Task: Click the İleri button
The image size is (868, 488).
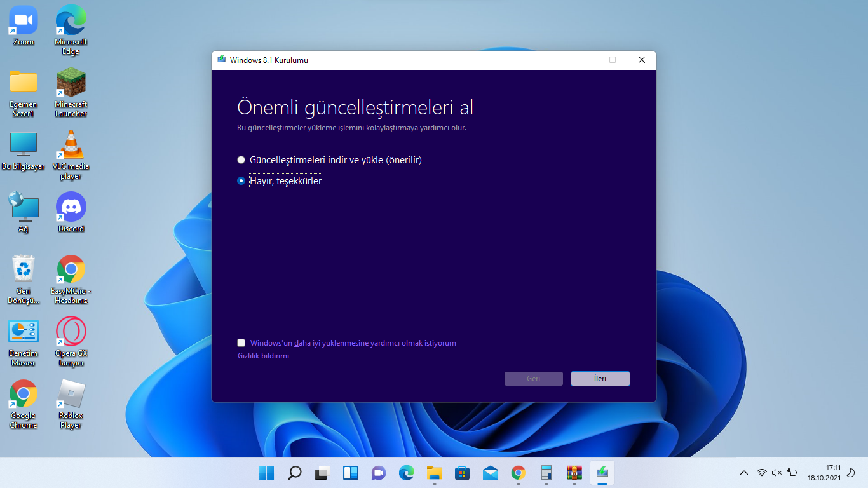Action: click(x=600, y=378)
